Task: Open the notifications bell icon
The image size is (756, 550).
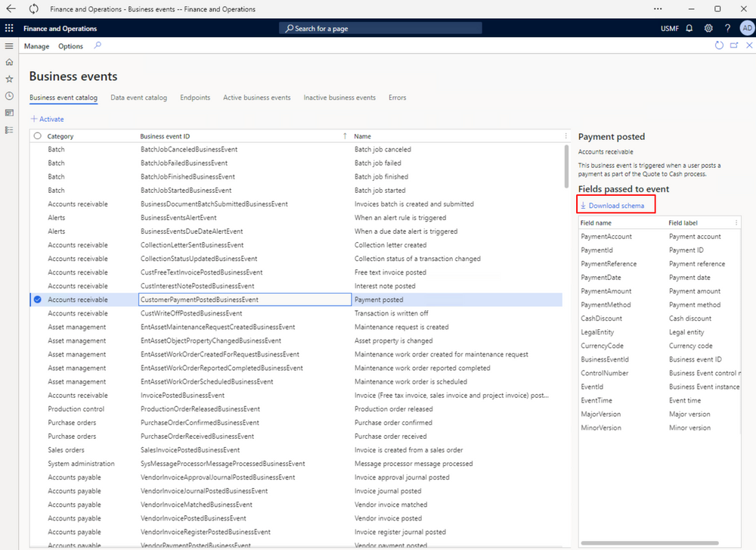Action: click(x=689, y=28)
